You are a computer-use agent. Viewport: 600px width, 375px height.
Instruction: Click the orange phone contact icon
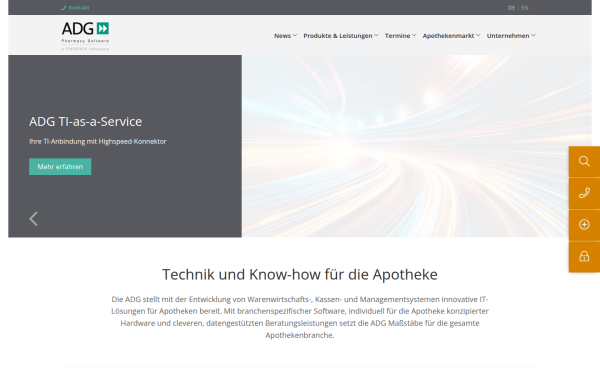tap(584, 193)
